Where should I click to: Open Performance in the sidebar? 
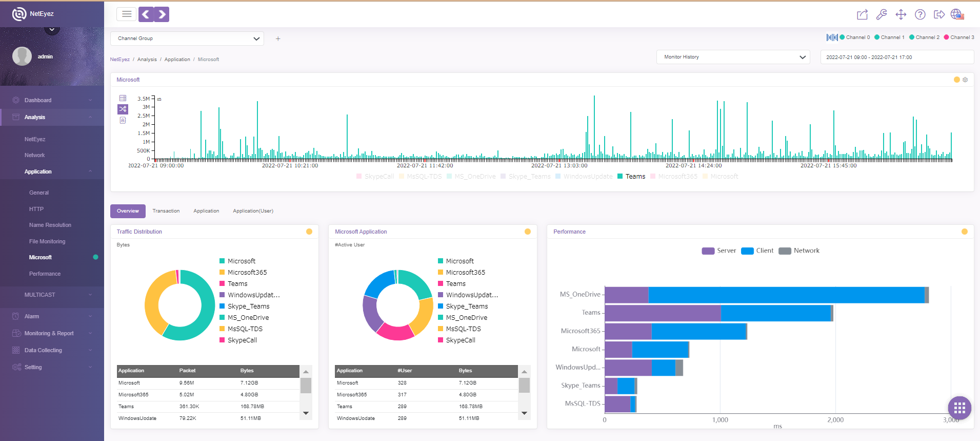pyautogui.click(x=45, y=274)
